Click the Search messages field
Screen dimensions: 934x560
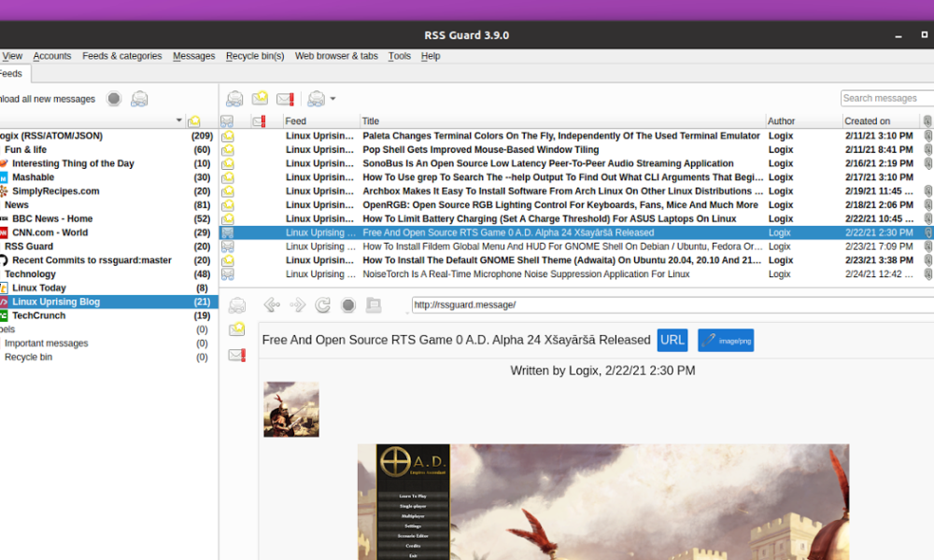click(x=887, y=98)
